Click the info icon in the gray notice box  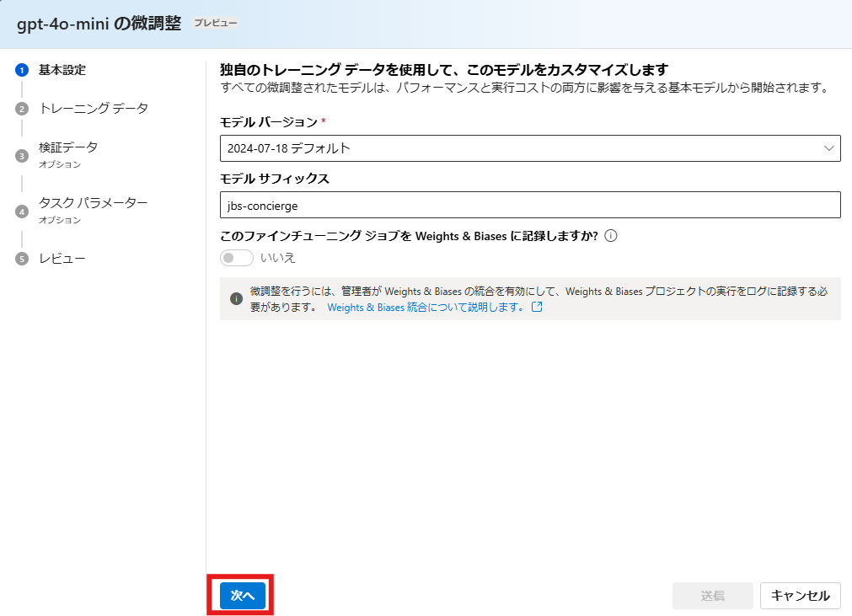pyautogui.click(x=236, y=298)
